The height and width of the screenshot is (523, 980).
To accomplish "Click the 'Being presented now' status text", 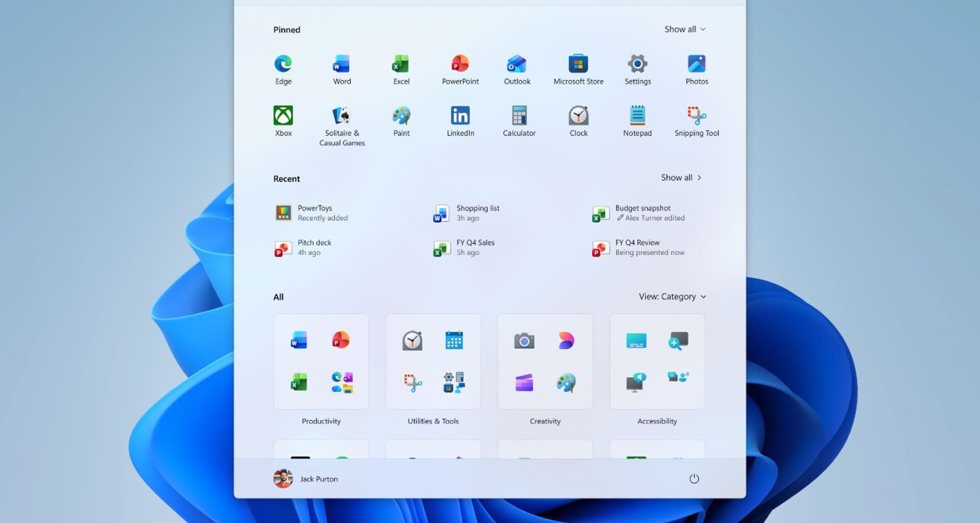I will pyautogui.click(x=650, y=253).
